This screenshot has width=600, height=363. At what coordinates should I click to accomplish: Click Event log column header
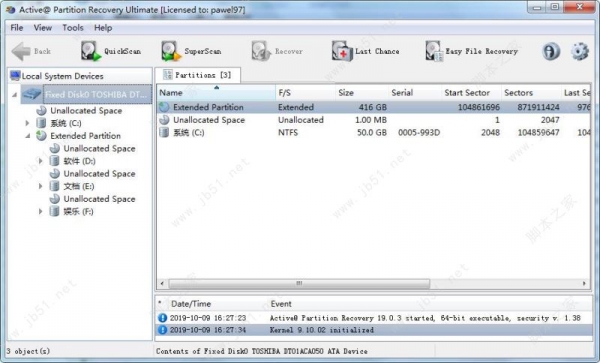[x=281, y=304]
